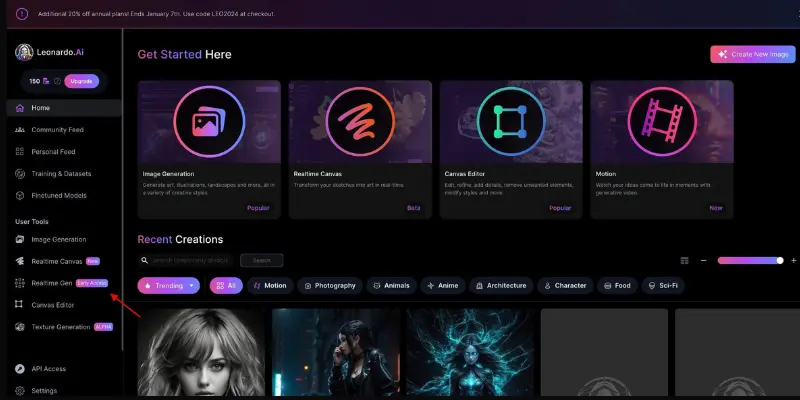Screen dimensions: 800x400
Task: Click the Popular badge on Canvas Editor card
Action: pyautogui.click(x=560, y=208)
